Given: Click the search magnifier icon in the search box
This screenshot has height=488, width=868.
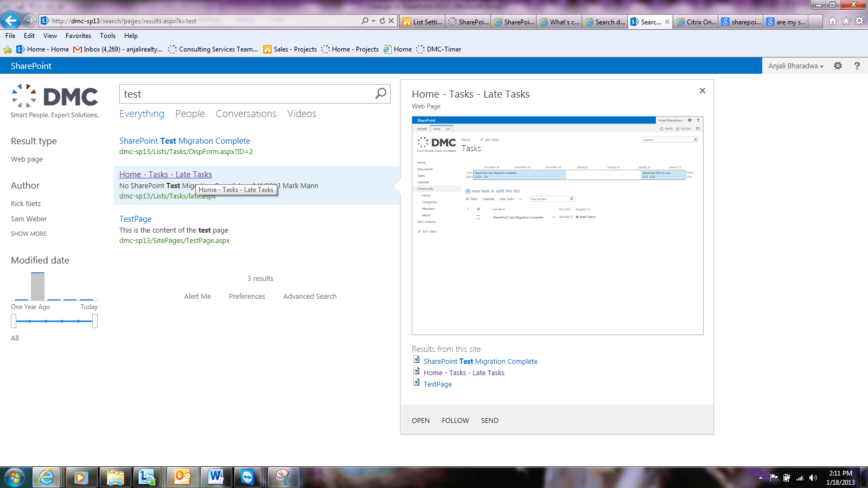Looking at the screenshot, I should tap(381, 93).
